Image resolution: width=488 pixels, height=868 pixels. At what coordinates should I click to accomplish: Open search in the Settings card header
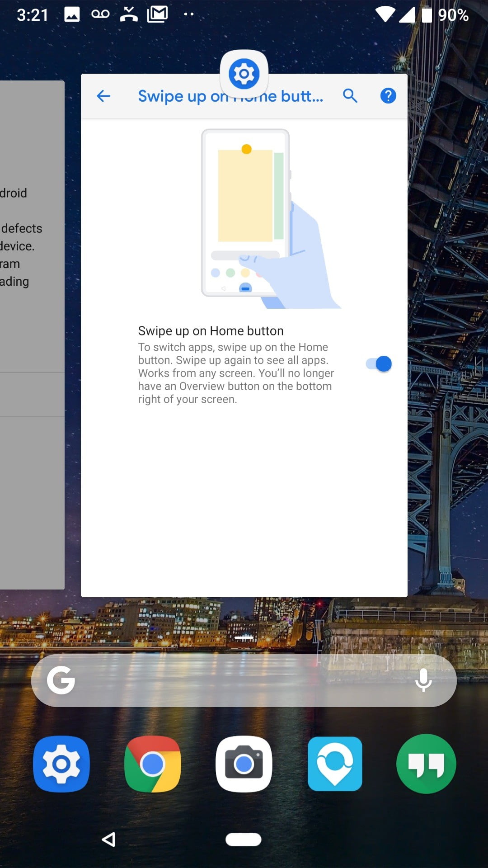tap(350, 96)
